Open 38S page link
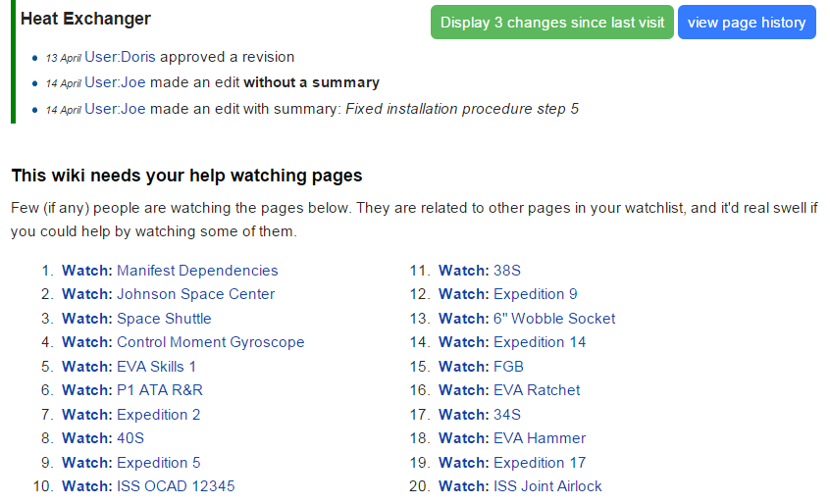 (x=507, y=271)
